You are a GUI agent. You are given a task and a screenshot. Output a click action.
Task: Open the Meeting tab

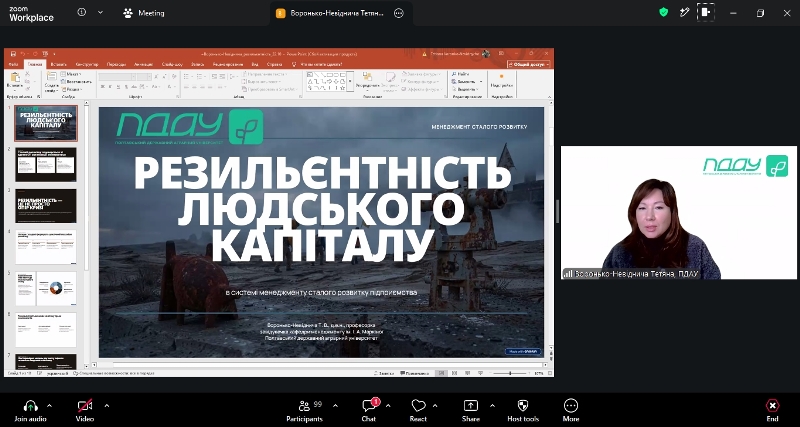tap(144, 13)
